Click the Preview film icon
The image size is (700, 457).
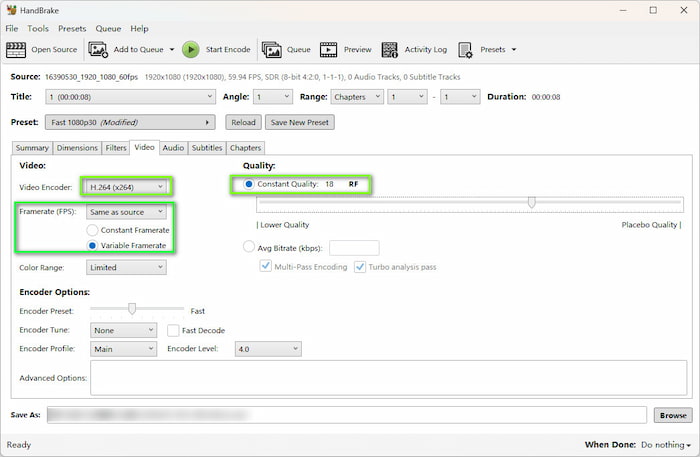tap(329, 50)
